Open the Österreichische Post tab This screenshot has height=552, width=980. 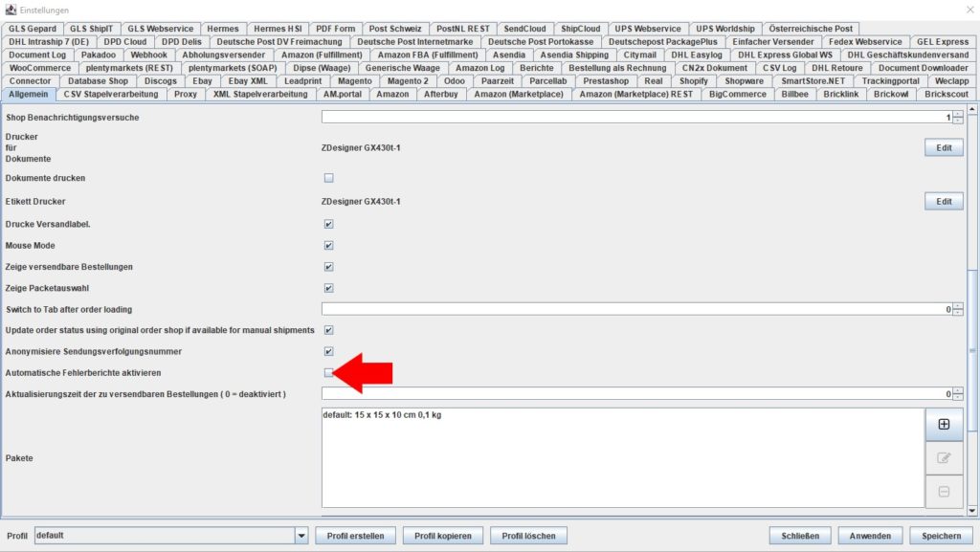click(811, 29)
